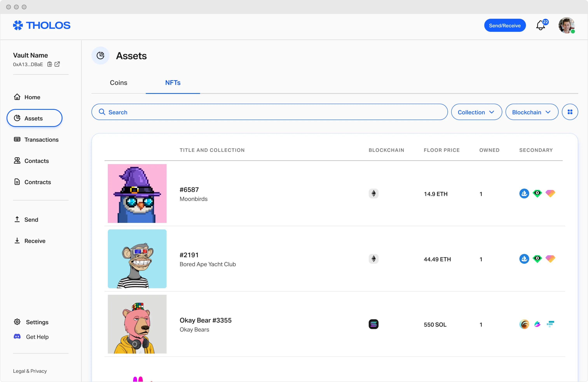Click the THOLOS logo
This screenshot has height=382, width=588.
pyautogui.click(x=42, y=25)
